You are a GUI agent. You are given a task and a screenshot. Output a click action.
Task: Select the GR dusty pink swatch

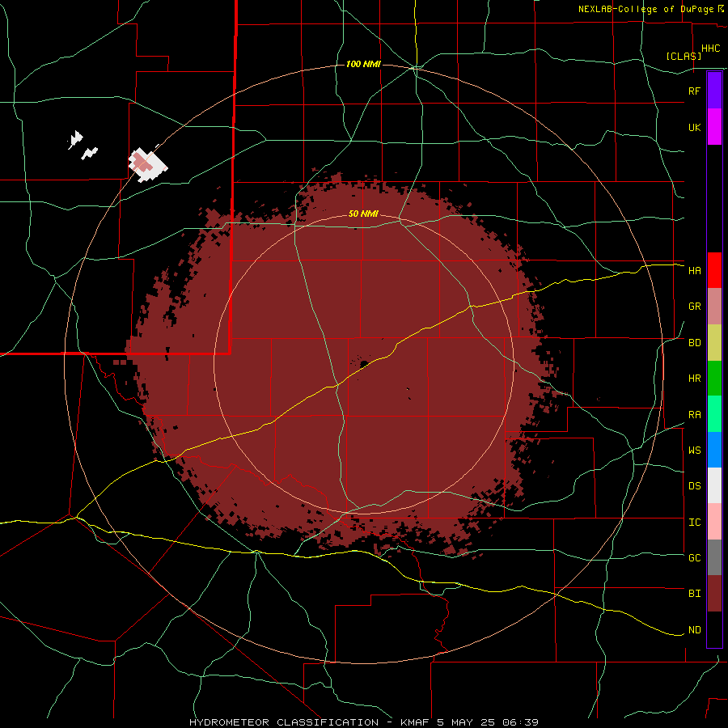714,307
